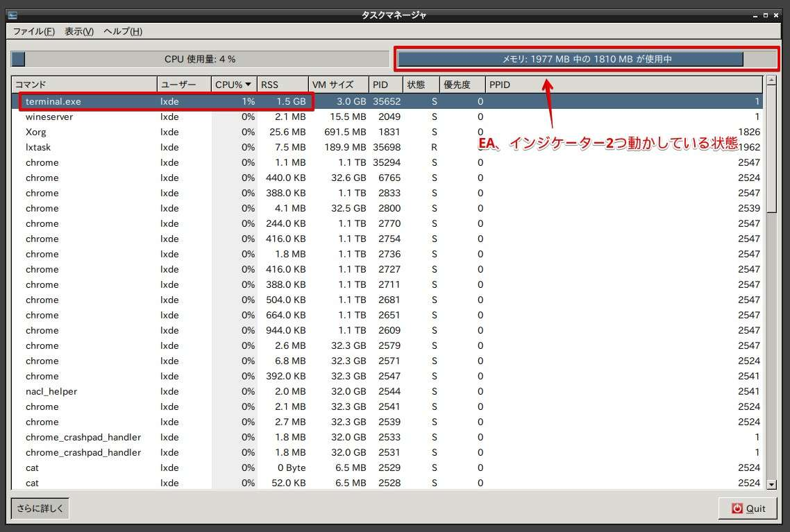Select chrome process with PID 2547
790x532 pixels.
pyautogui.click(x=387, y=376)
